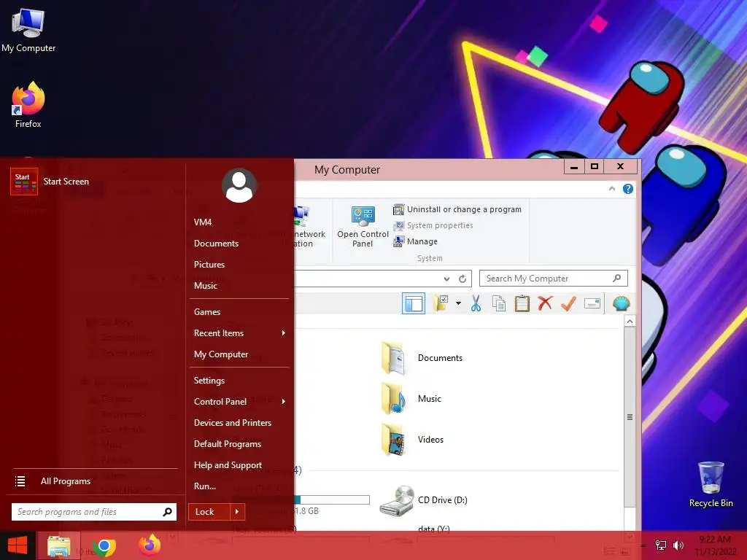Click the blue help question mark icon

point(628,189)
